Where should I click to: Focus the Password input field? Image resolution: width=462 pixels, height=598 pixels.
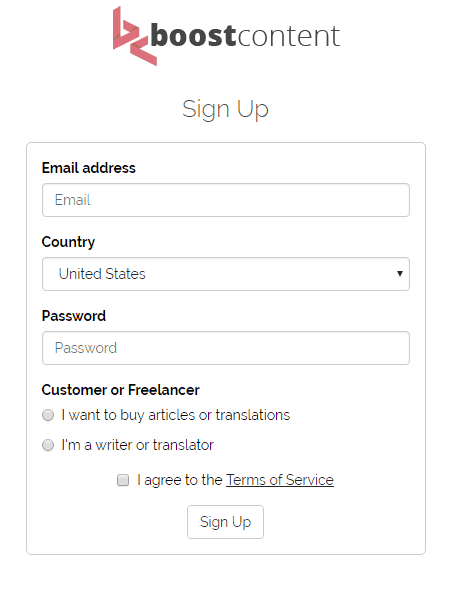tap(226, 348)
